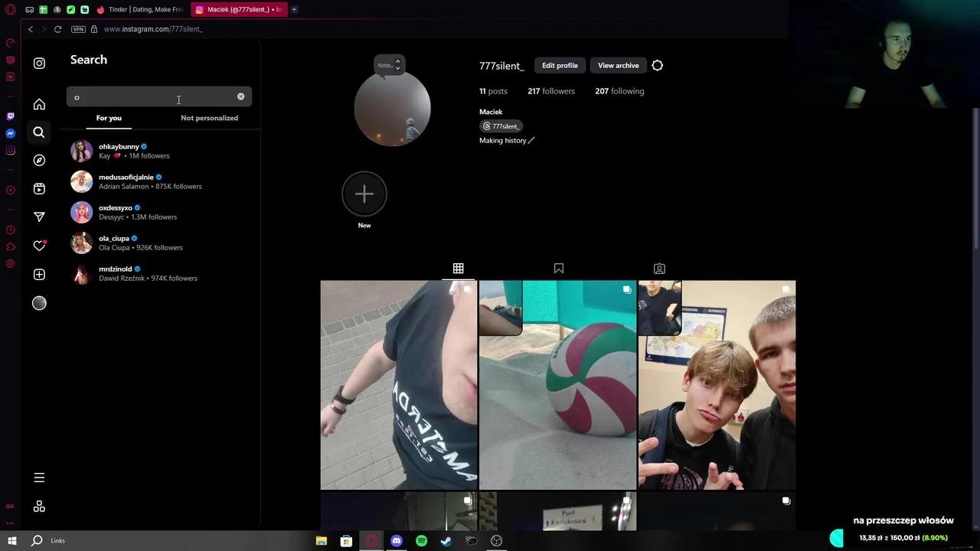Open oxdessyxo search result
980x551 pixels.
click(x=158, y=212)
